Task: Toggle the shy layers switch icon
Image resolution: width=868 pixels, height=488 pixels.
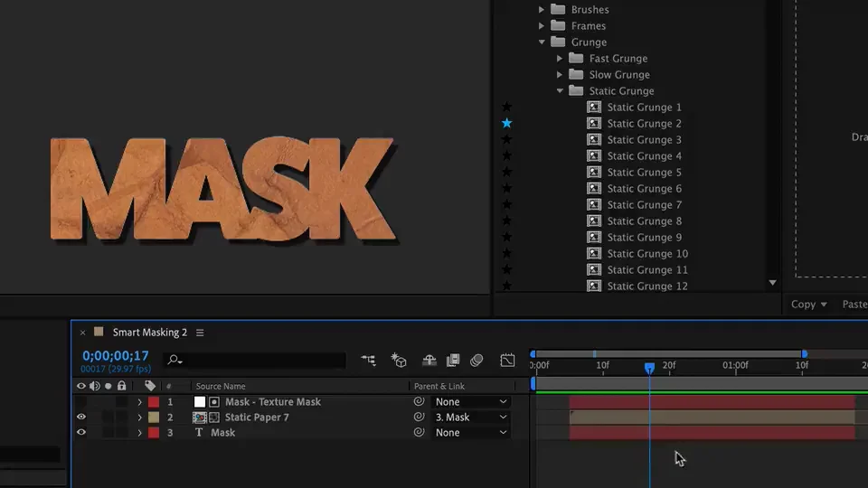Action: coord(429,361)
